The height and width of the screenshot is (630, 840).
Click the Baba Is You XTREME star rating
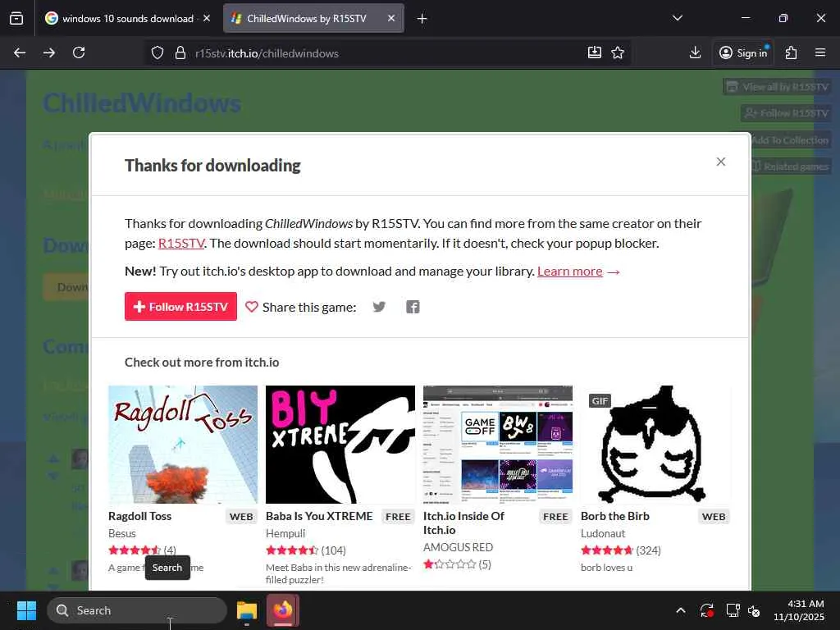click(292, 550)
